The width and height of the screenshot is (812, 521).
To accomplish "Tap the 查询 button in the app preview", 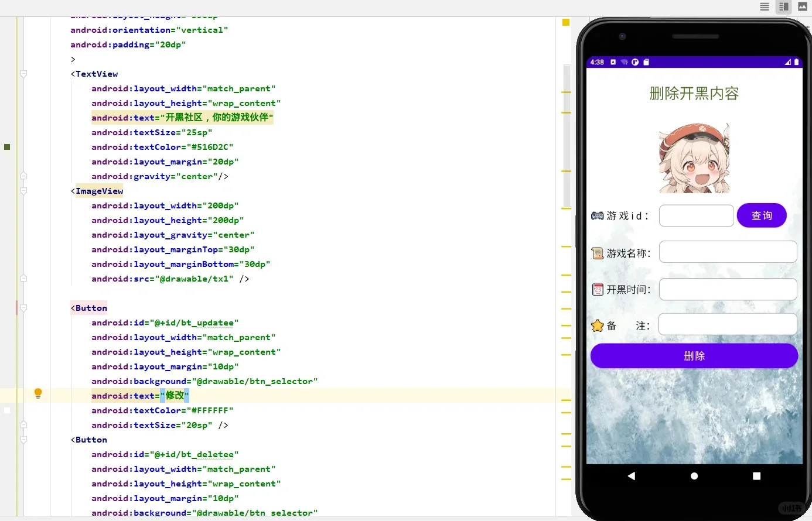I will click(x=762, y=215).
